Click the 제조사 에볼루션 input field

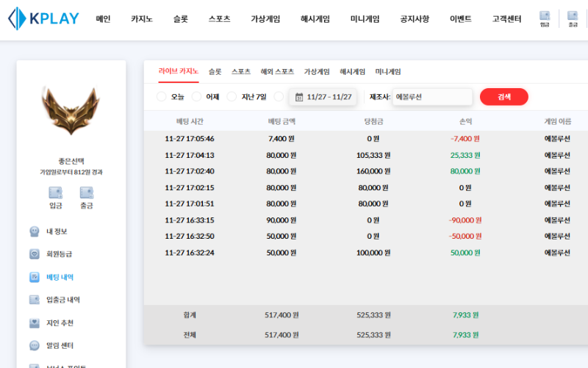[432, 97]
